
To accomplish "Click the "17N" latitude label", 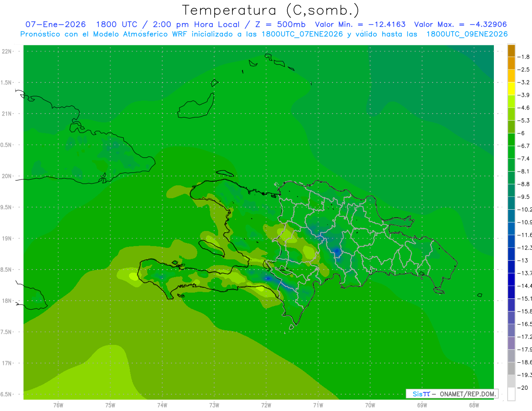I will point(7,363).
